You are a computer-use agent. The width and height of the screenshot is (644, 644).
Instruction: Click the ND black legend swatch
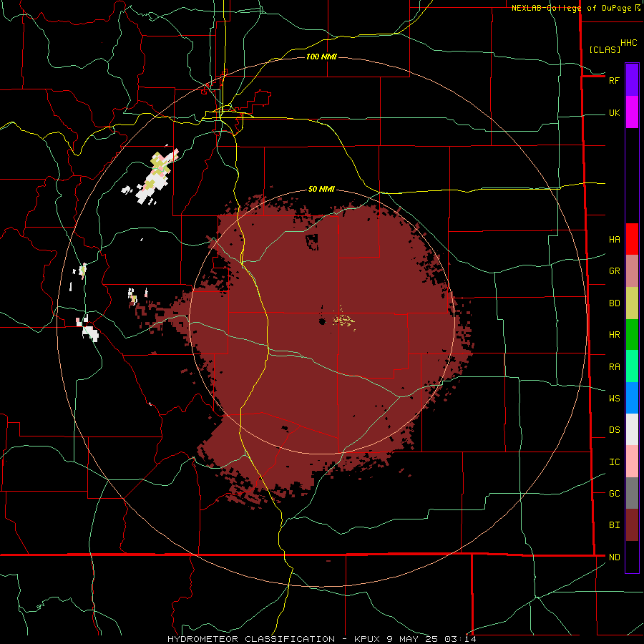click(632, 557)
